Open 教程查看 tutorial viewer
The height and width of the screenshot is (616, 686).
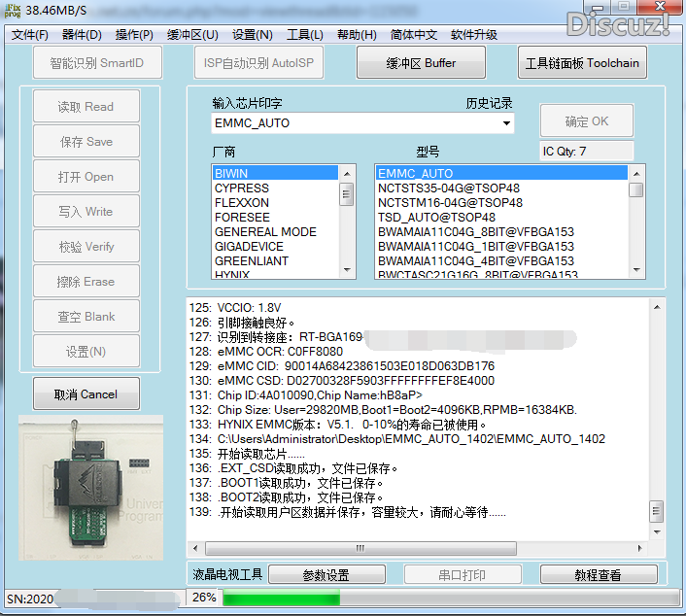pyautogui.click(x=599, y=574)
